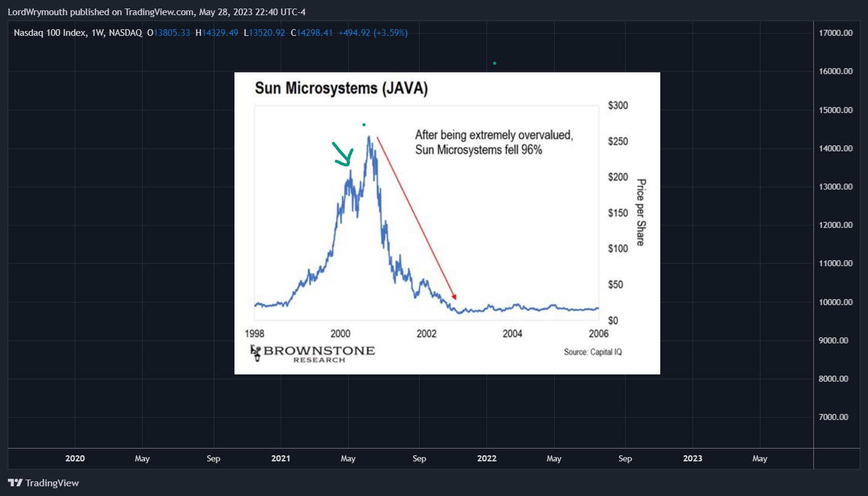
Task: Click the 2021 time axis label
Action: click(281, 458)
